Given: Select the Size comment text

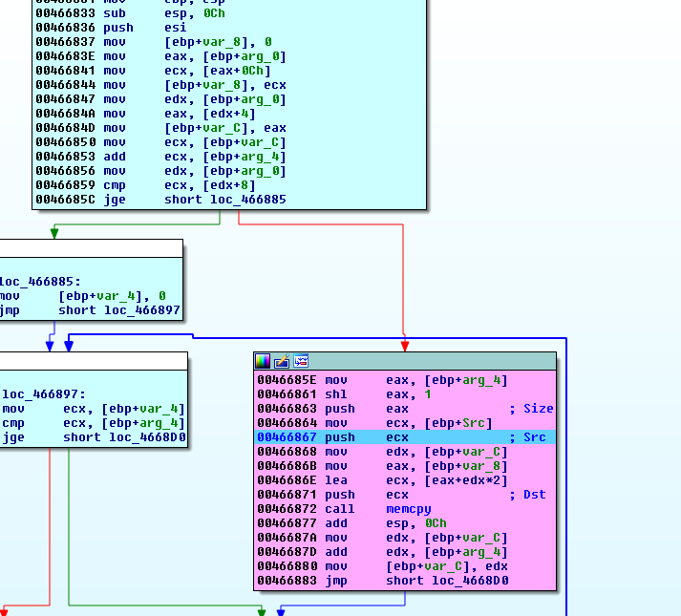Looking at the screenshot, I should click(x=538, y=409).
